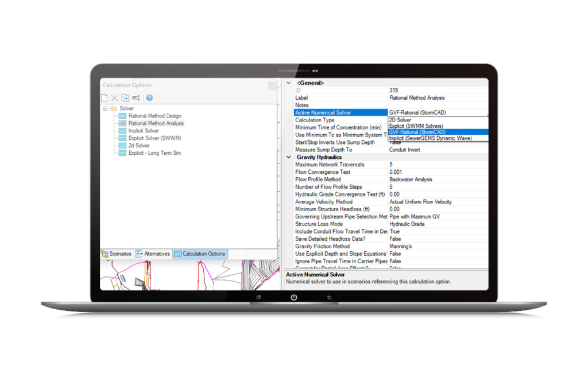Create a new calculation option
Viewport: 588px width, 382px height.
pyautogui.click(x=104, y=98)
